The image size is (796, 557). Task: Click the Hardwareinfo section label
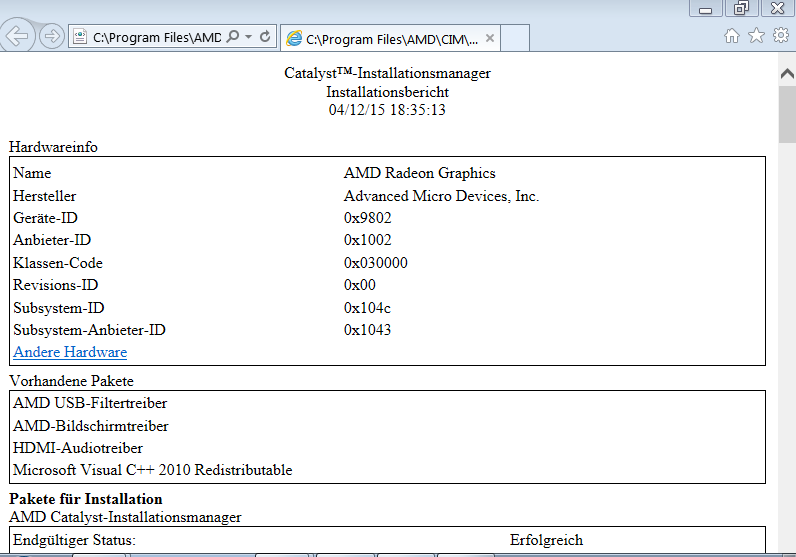click(53, 147)
